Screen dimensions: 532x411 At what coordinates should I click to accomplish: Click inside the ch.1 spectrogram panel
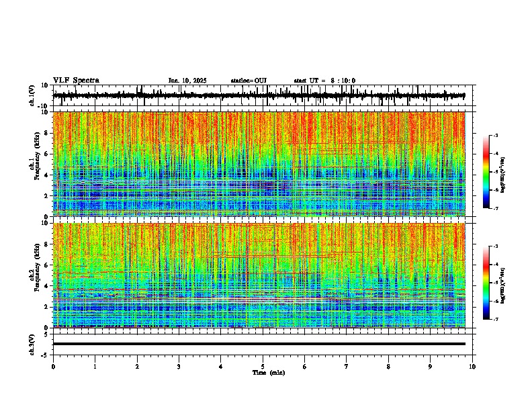[259, 164]
